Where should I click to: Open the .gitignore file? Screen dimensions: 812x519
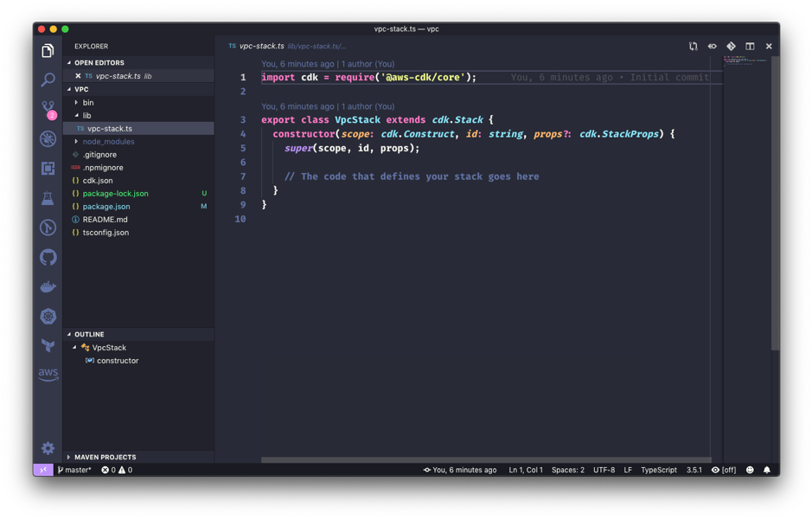(138, 154)
